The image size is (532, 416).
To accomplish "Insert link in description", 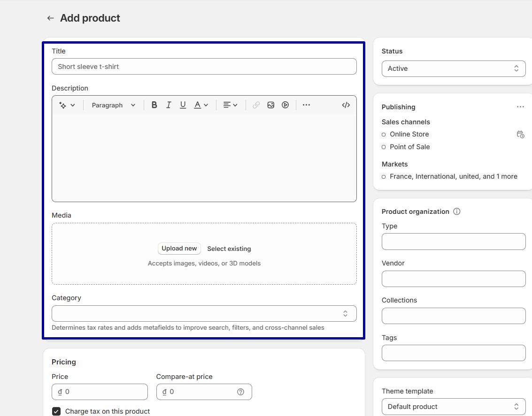I will pyautogui.click(x=256, y=105).
